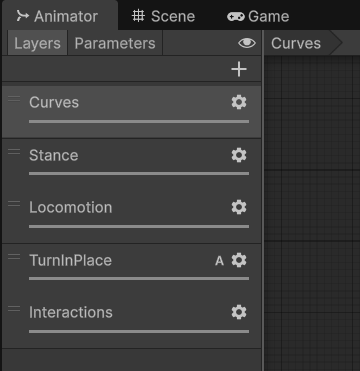
Task: Open settings gear for Locomotion layer
Action: 239,207
